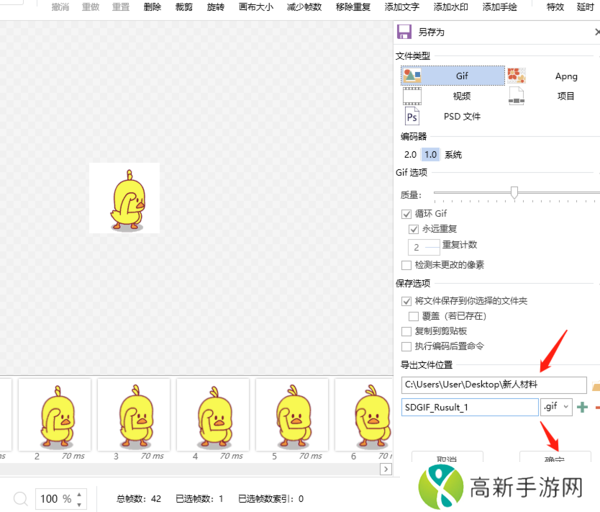The image size is (600, 512).
Task: Click the 确定 button
Action: tap(554, 457)
